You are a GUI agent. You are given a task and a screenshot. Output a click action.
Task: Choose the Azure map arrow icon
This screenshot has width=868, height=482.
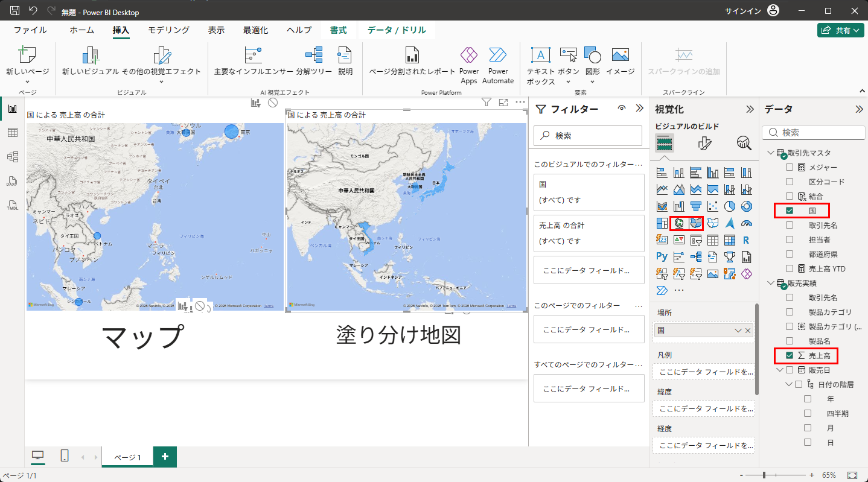click(730, 223)
